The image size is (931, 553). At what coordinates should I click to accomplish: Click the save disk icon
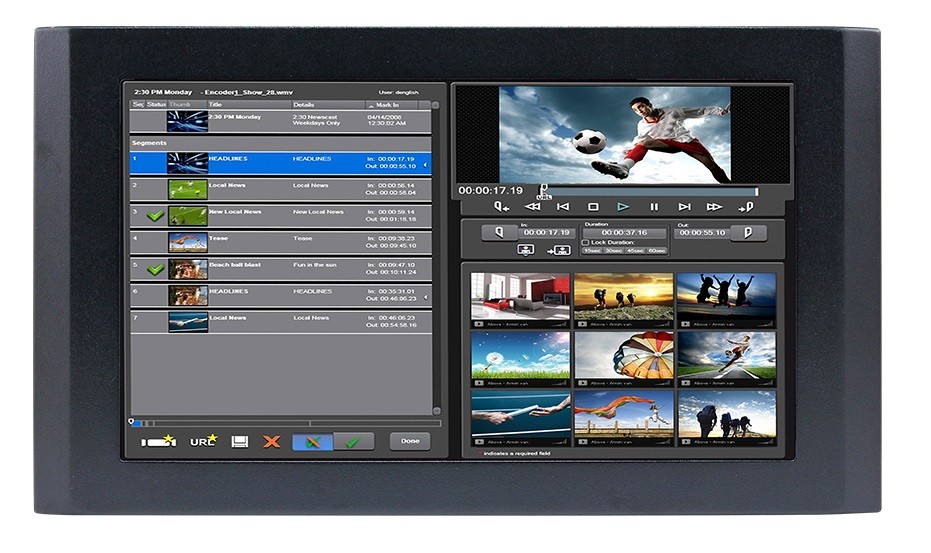tap(240, 441)
